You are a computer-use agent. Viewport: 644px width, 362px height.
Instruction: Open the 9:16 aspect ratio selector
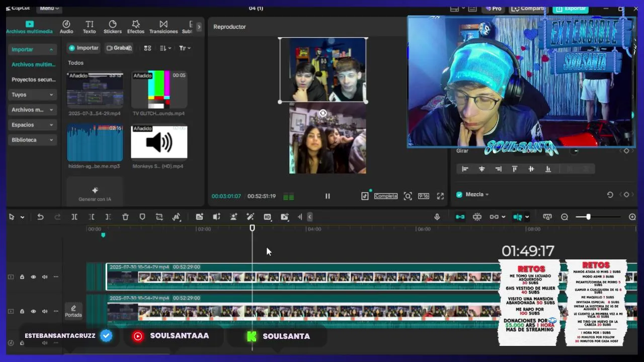coord(424,196)
